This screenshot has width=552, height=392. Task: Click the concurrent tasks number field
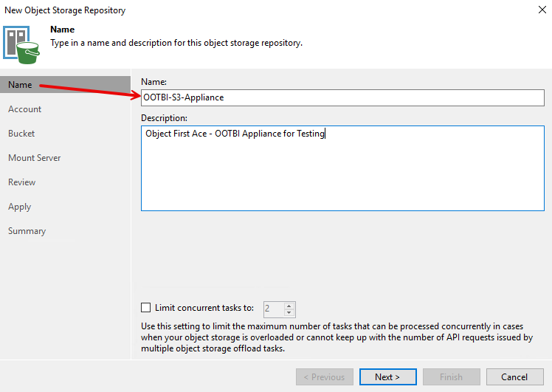pos(273,309)
